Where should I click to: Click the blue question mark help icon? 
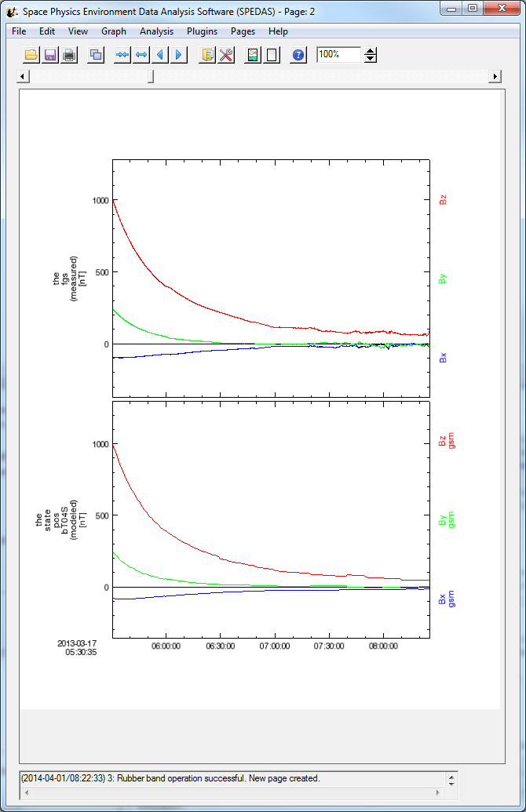pyautogui.click(x=298, y=55)
